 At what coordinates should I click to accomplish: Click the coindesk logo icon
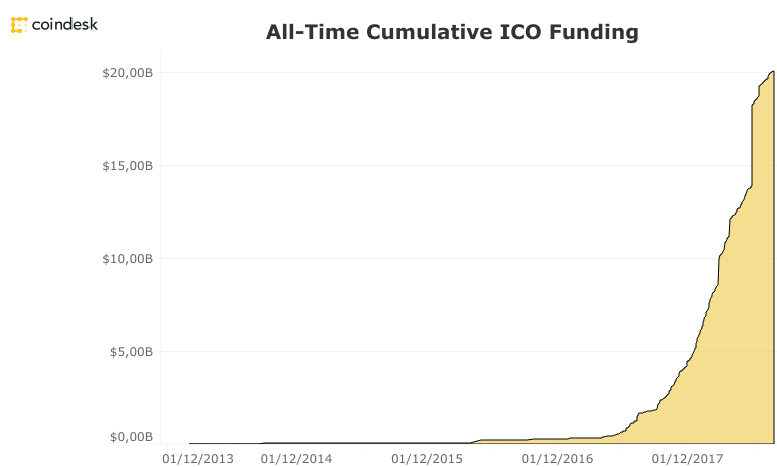click(18, 23)
